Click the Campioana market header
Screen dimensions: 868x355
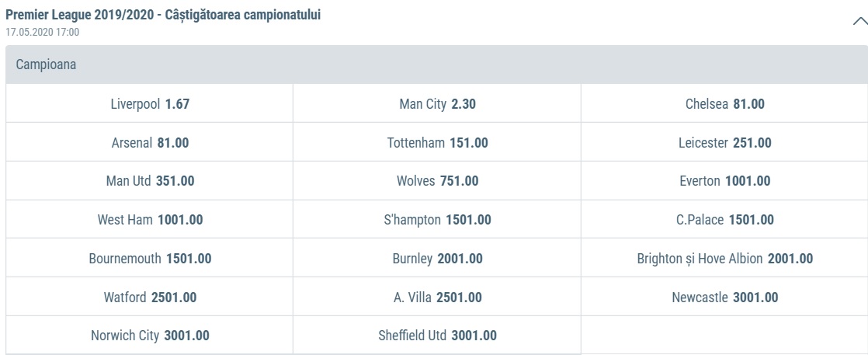point(433,65)
